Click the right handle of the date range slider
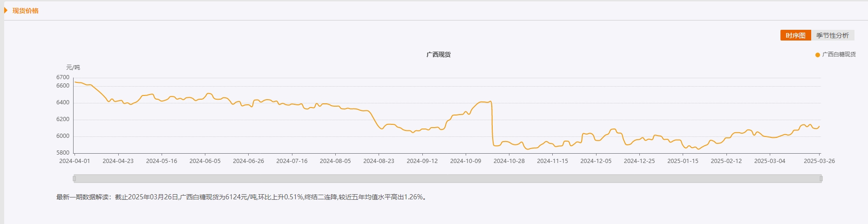Image resolution: width=868 pixels, height=224 pixels. click(x=821, y=178)
